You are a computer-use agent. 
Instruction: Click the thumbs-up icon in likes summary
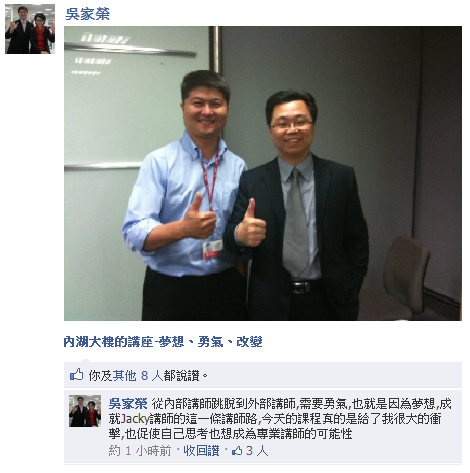point(77,375)
